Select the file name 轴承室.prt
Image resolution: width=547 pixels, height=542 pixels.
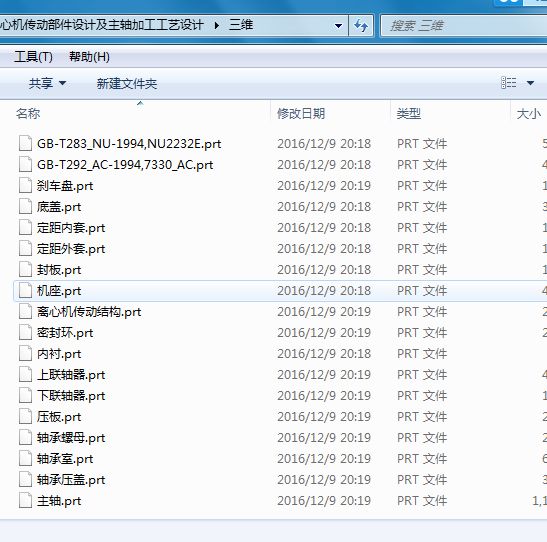click(65, 459)
